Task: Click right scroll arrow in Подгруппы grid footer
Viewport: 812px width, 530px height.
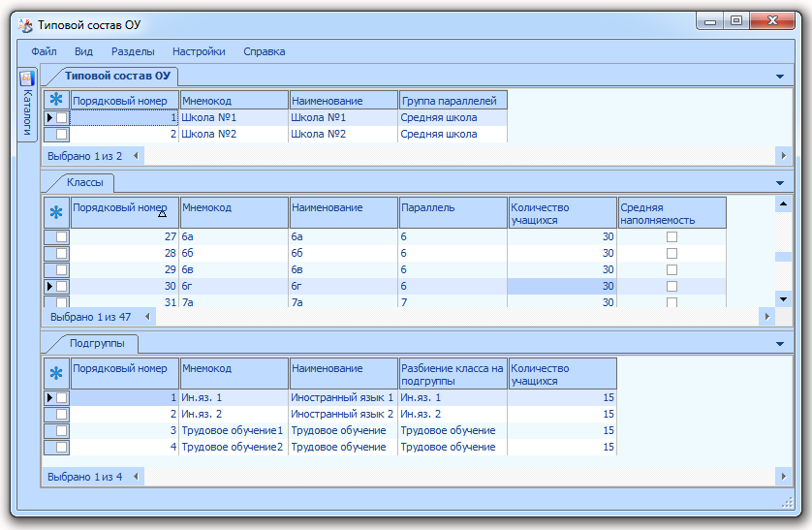Action: point(784,477)
